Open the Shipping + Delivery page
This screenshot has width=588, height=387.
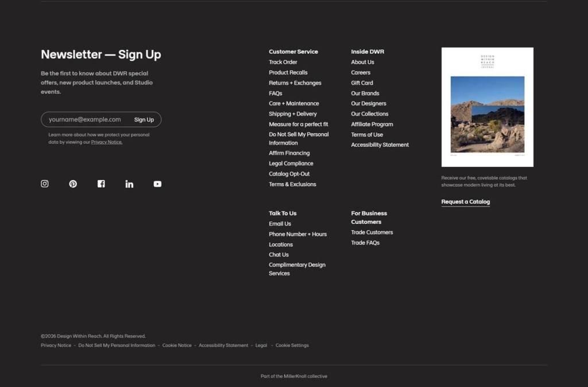(x=292, y=114)
